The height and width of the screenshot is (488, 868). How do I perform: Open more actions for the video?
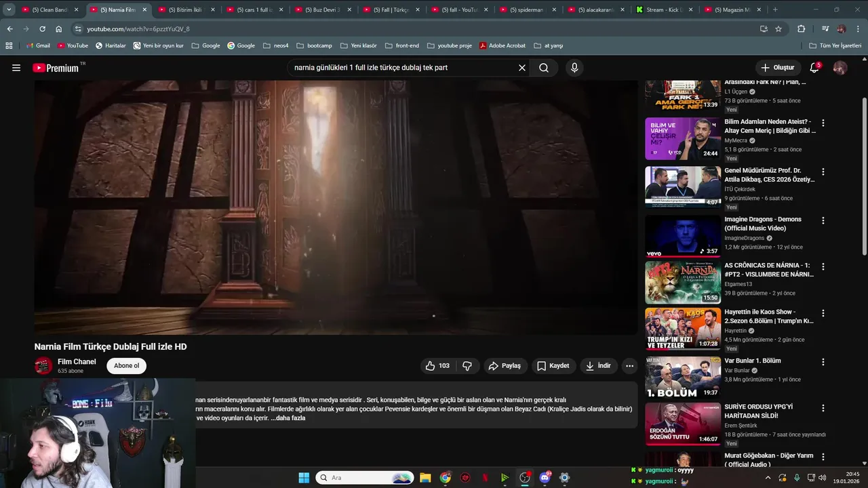click(x=629, y=366)
